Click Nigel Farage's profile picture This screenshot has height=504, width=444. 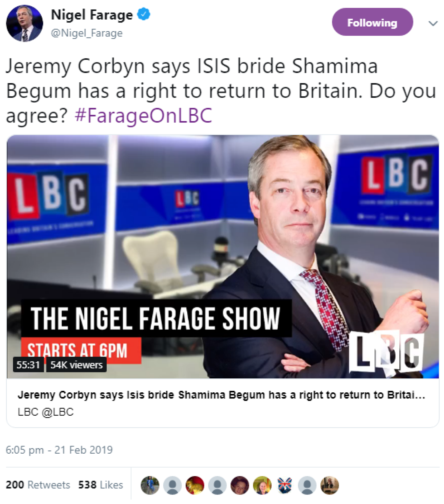[24, 23]
